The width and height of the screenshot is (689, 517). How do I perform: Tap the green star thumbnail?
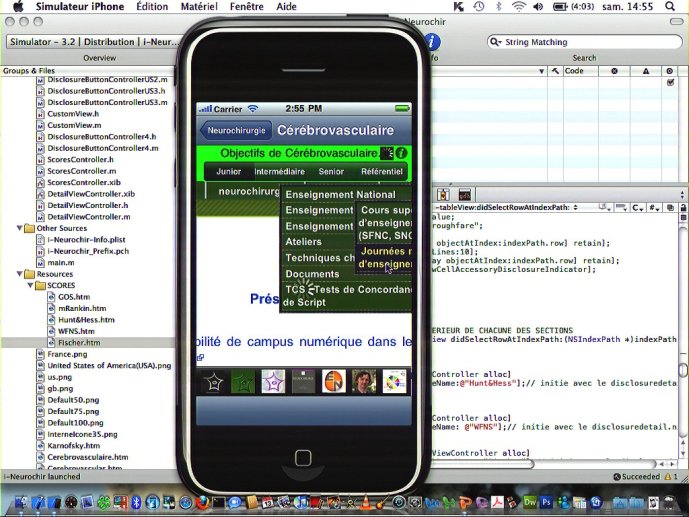tap(243, 382)
